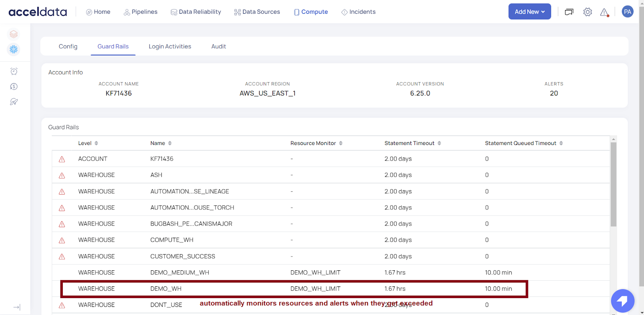Click warning icon for ASH row
Viewport: 644px width, 315px height.
click(x=62, y=175)
